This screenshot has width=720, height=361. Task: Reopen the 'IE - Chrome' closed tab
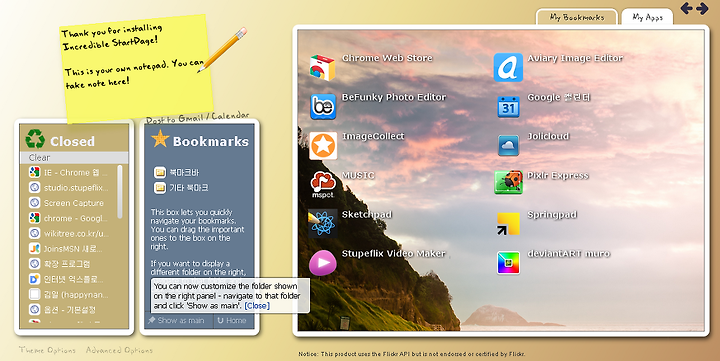pos(69,173)
